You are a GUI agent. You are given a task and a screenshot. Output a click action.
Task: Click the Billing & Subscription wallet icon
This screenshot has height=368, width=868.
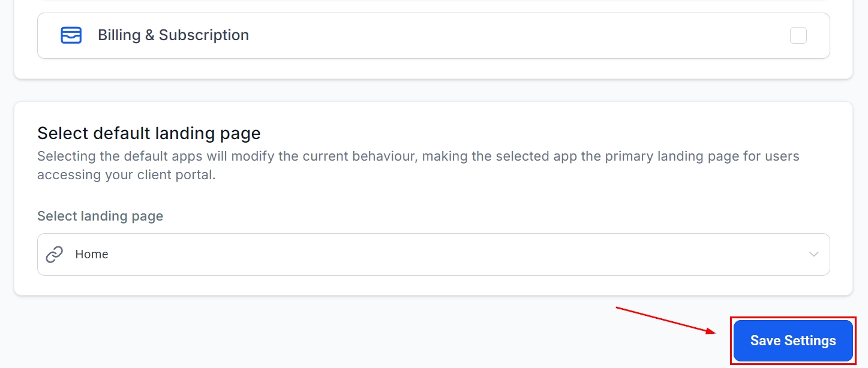tap(71, 35)
